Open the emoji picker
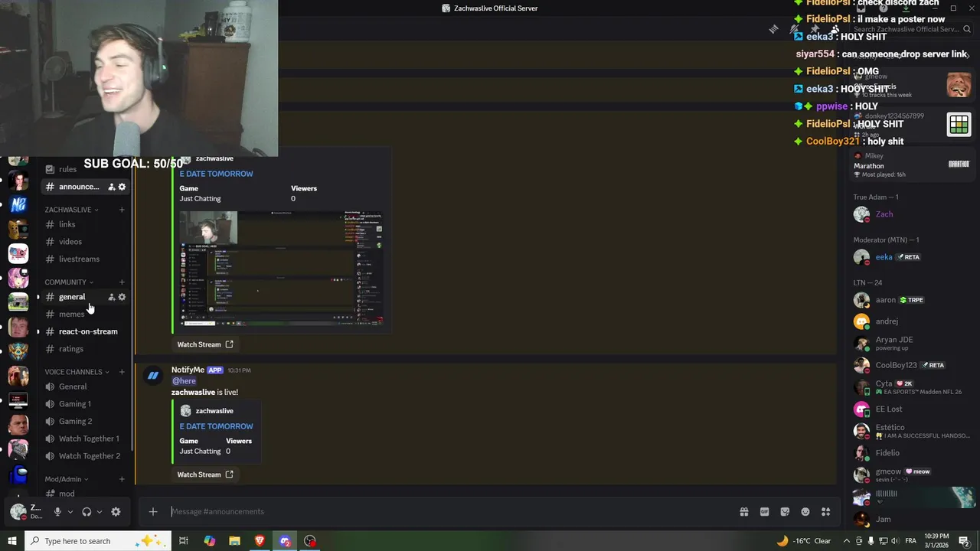The width and height of the screenshot is (980, 551). [x=805, y=512]
